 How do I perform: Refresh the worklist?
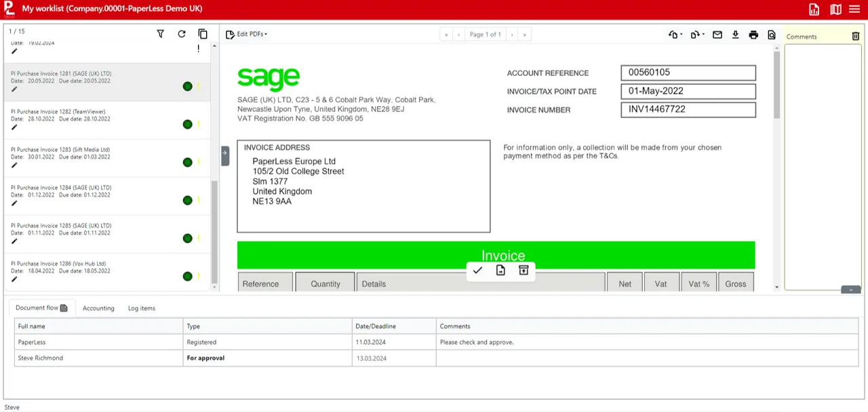click(182, 34)
